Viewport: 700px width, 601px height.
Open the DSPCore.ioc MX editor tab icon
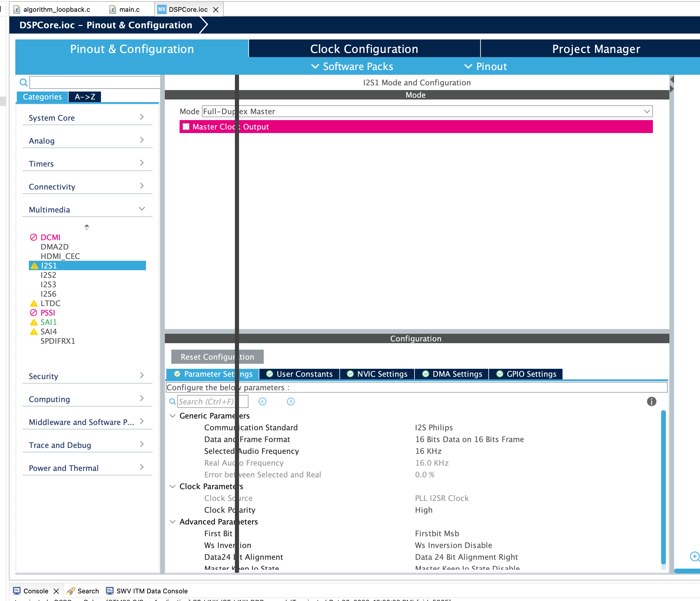point(162,9)
